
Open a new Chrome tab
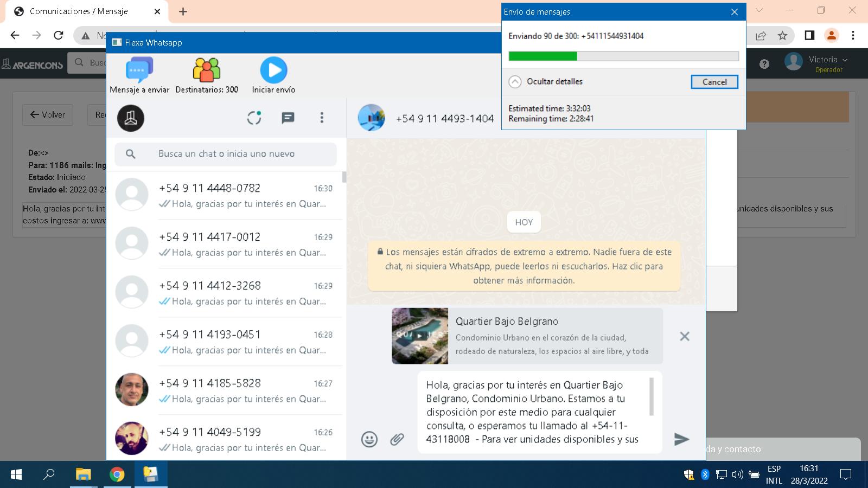click(x=183, y=11)
